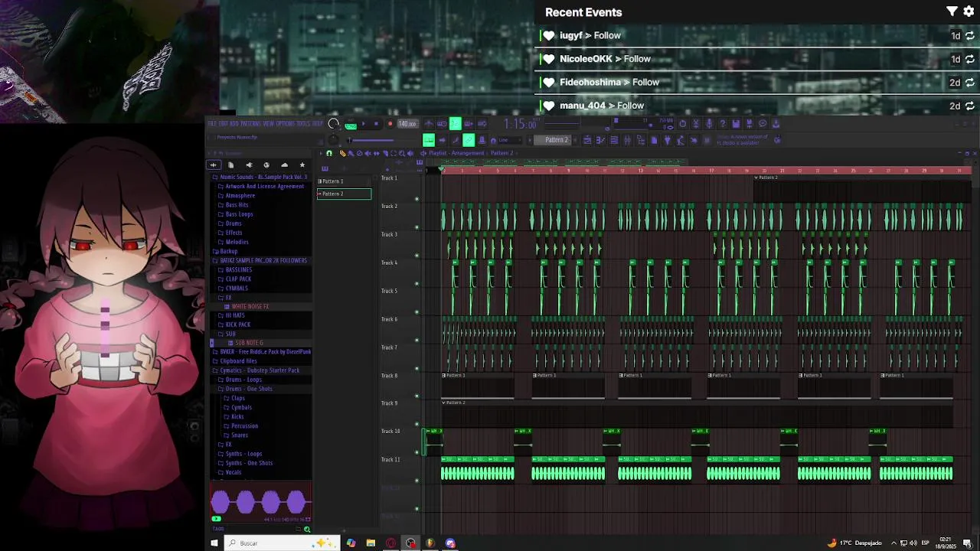Open Recent Events filter funnel
The height and width of the screenshot is (551, 980).
(952, 11)
